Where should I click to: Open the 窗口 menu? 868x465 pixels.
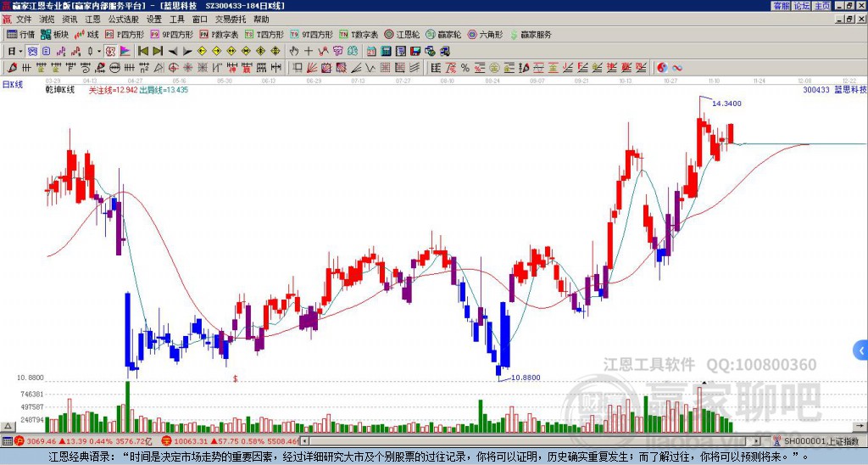point(200,20)
